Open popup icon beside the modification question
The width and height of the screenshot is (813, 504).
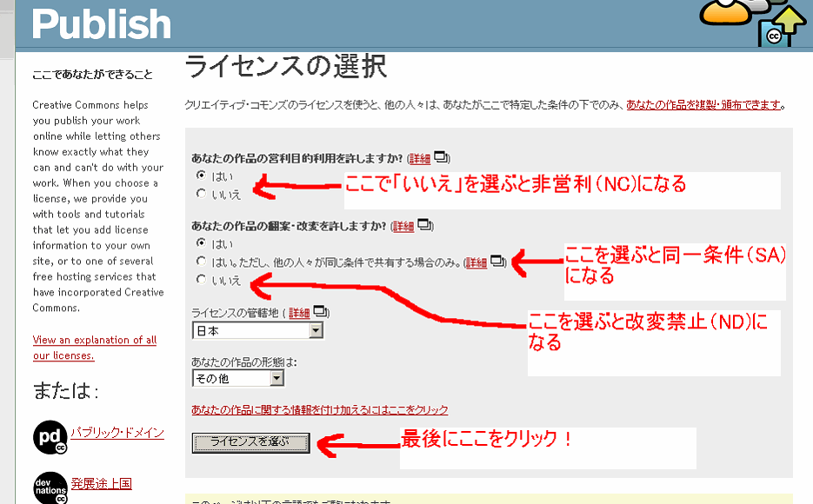(x=424, y=224)
